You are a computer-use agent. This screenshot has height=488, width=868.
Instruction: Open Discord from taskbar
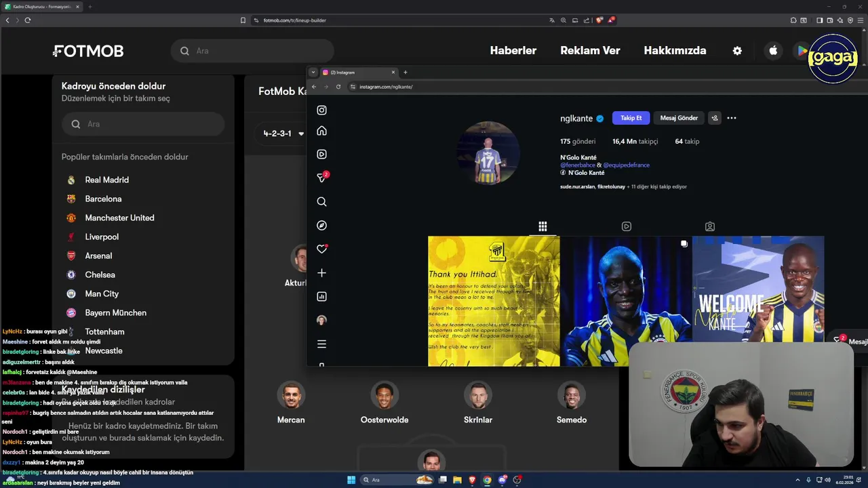coord(502,480)
